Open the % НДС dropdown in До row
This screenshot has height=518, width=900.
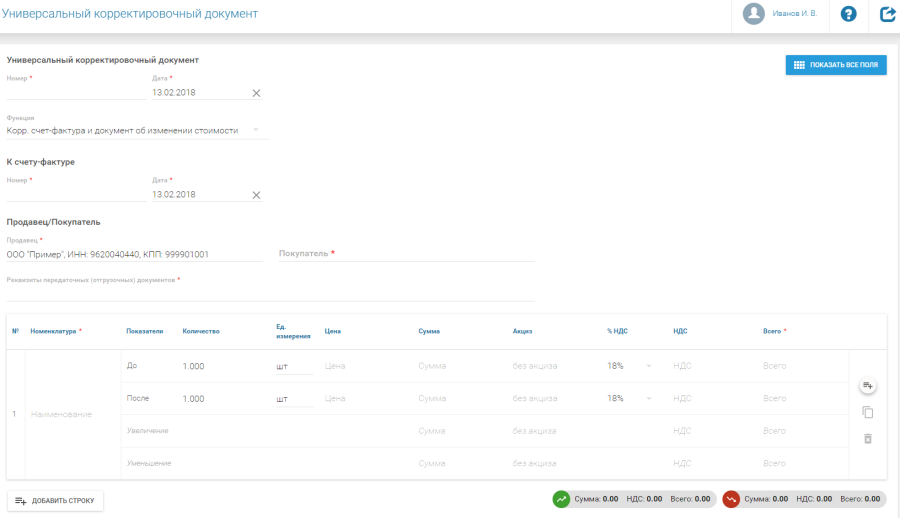coord(648,366)
